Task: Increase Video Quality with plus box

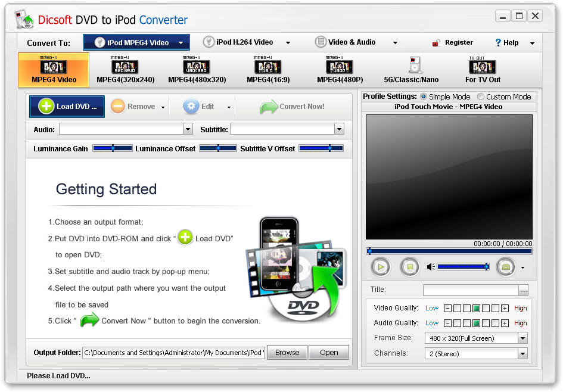Action: point(505,309)
